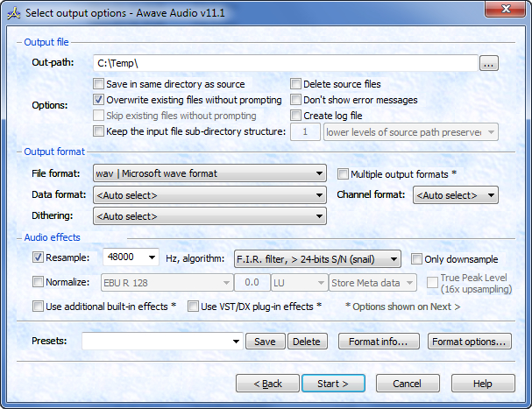This screenshot has height=409, width=532.
Task: Open the 48000 Hz sample rate dropdown
Action: 131,257
